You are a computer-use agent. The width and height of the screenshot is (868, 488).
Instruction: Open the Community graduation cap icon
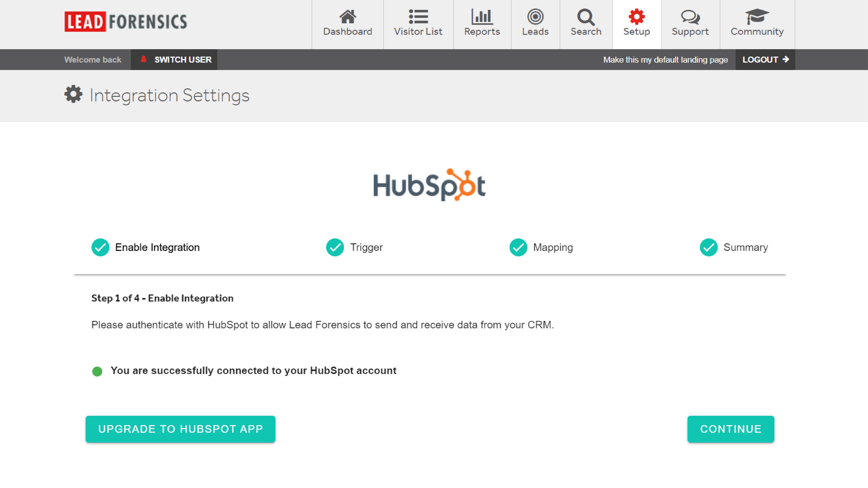[x=757, y=17]
